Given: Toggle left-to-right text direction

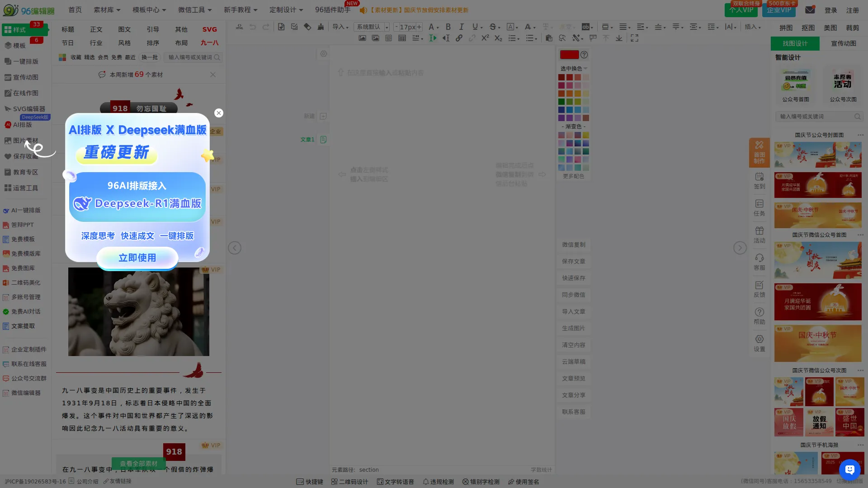Looking at the screenshot, I should [x=433, y=38].
